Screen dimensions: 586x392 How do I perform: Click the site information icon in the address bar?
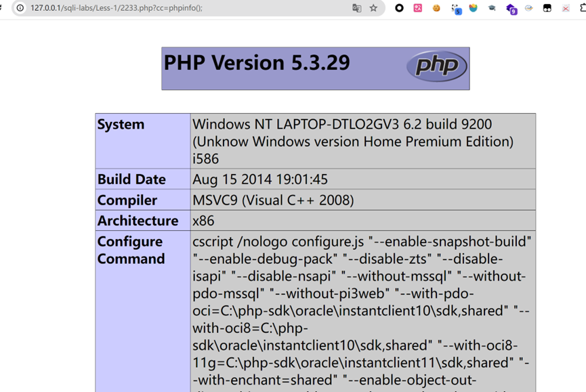(20, 8)
